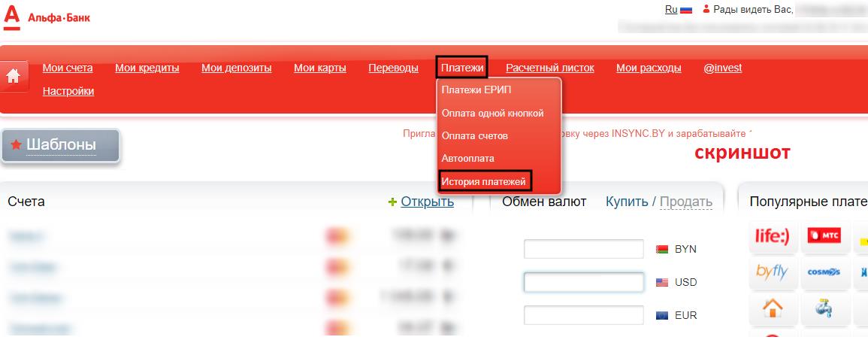This screenshot has height=346, width=868.
Task: Open the Мои карты menu
Action: [320, 68]
